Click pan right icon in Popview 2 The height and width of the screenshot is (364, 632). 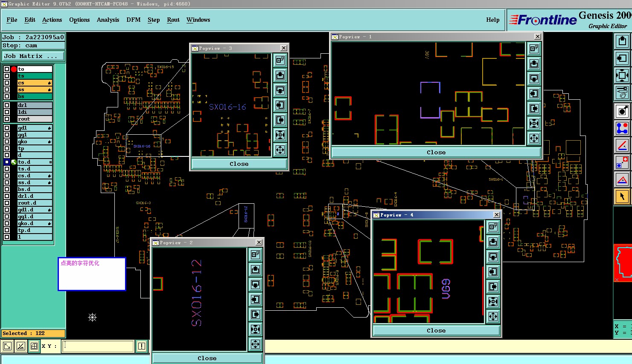(x=255, y=315)
